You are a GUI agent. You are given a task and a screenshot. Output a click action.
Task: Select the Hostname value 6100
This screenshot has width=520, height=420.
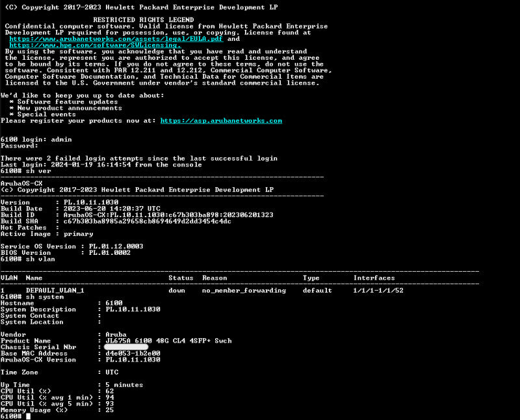114,303
